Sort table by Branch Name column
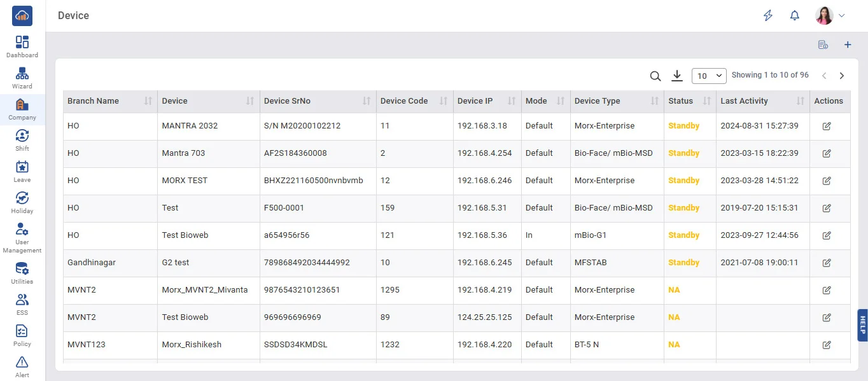 pos(148,101)
